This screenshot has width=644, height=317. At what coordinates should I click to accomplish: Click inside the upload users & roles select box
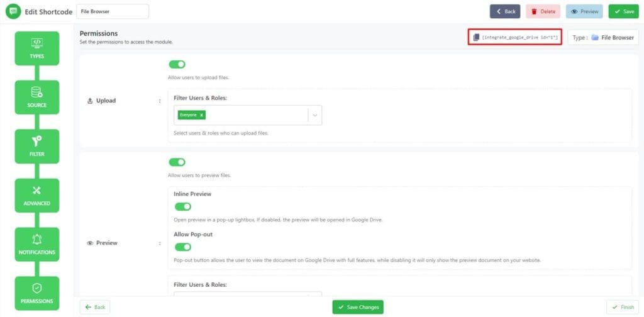point(248,115)
